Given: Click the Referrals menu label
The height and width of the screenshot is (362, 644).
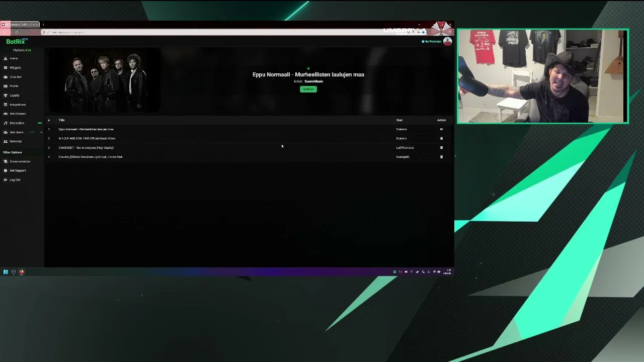Looking at the screenshot, I should pyautogui.click(x=16, y=141).
